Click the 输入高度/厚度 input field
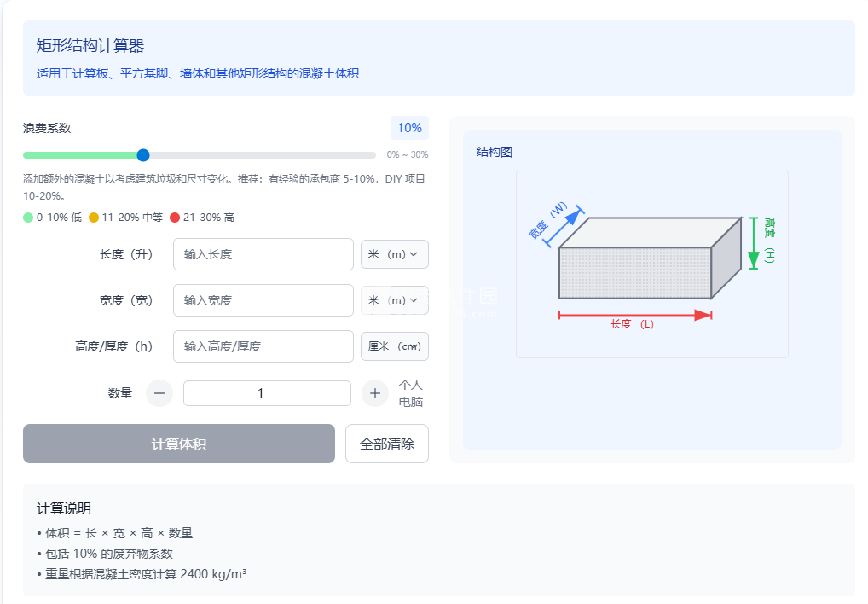Viewport: 868px width, 604px height. point(263,346)
